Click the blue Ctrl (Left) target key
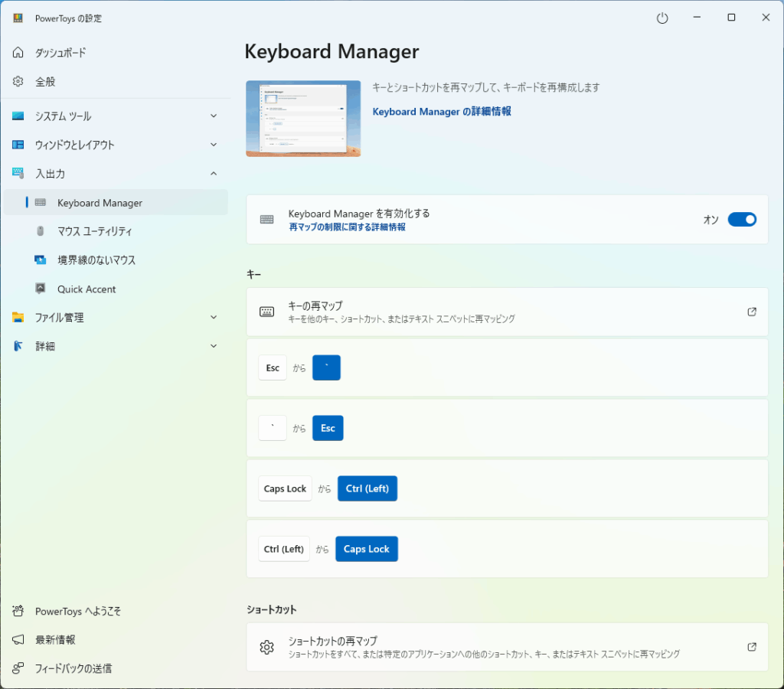Viewport: 784px width, 689px height. point(367,488)
